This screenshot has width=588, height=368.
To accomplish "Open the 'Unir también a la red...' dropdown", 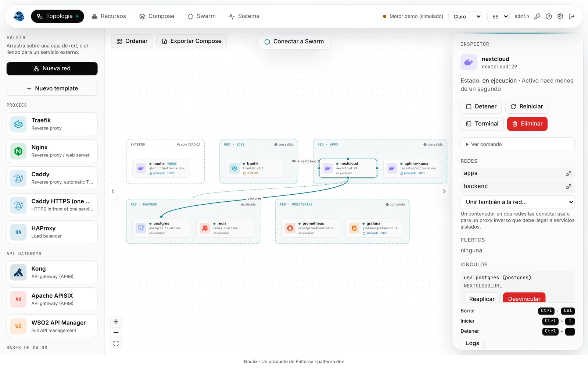I will 517,202.
